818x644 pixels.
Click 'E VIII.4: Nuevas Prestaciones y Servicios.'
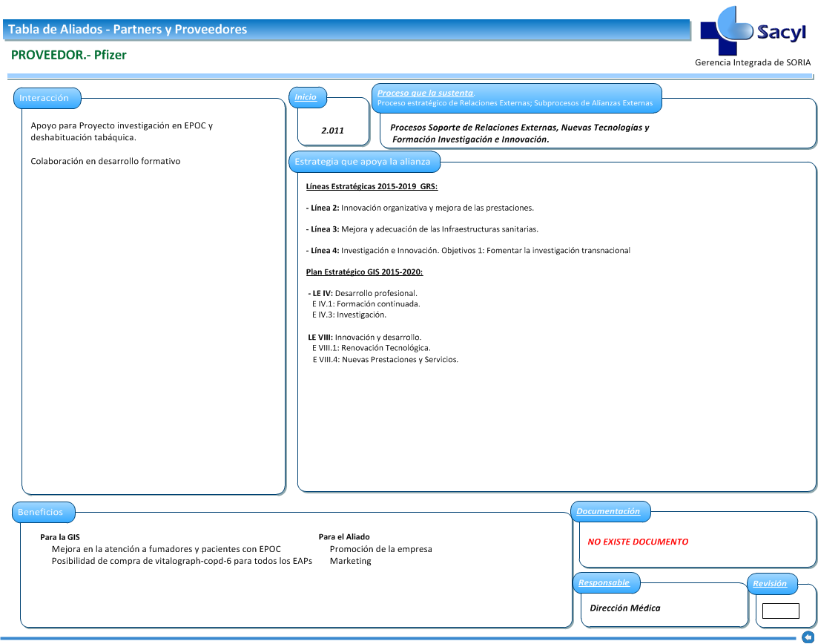click(x=385, y=360)
